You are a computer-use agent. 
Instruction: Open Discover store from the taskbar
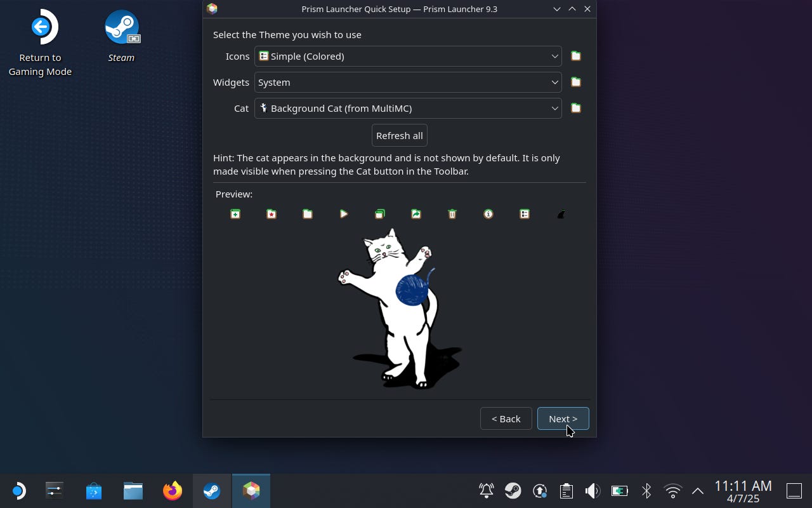coord(94,491)
